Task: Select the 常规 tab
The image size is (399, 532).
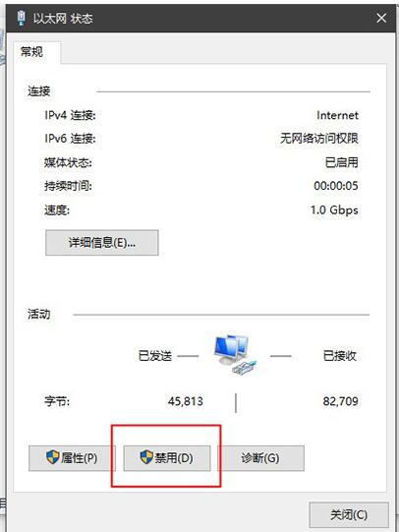Action: 32,52
